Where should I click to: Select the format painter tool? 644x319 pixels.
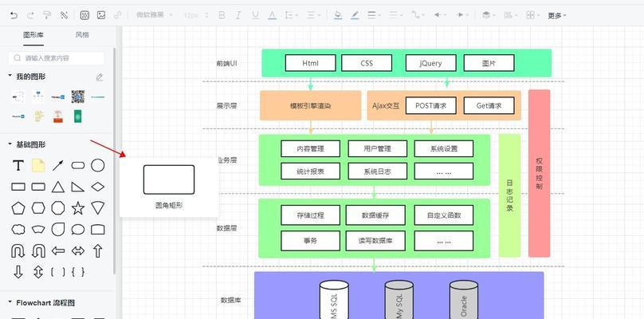47,16
